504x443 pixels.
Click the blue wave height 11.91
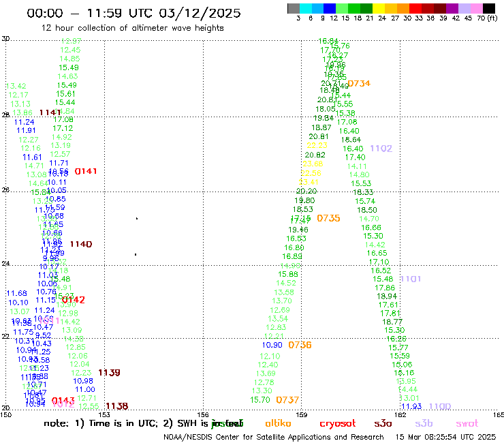26,130
